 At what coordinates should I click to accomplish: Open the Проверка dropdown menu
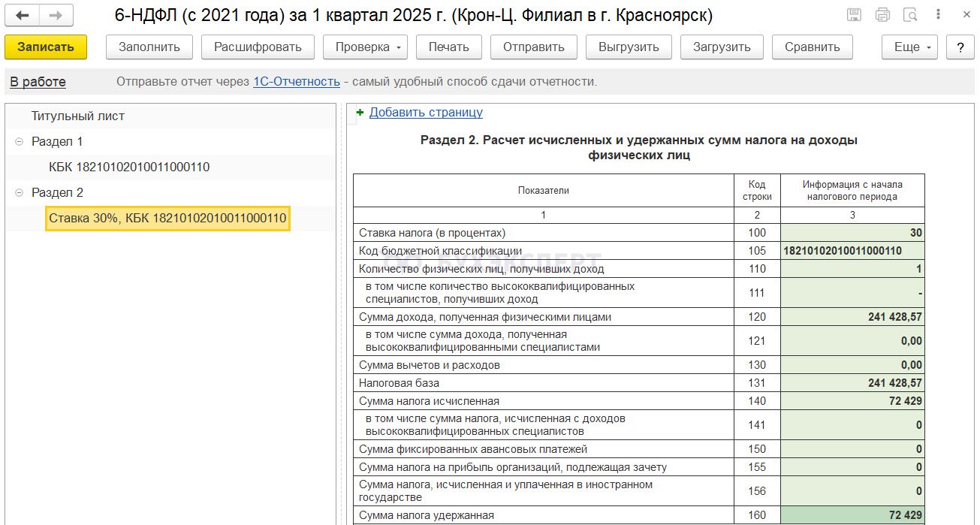click(x=364, y=47)
